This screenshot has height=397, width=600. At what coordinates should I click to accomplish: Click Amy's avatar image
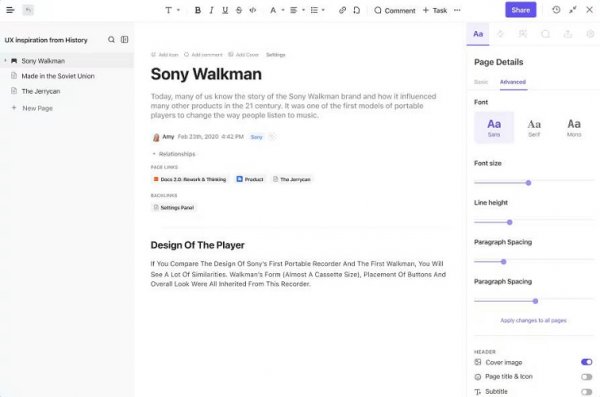(x=156, y=137)
